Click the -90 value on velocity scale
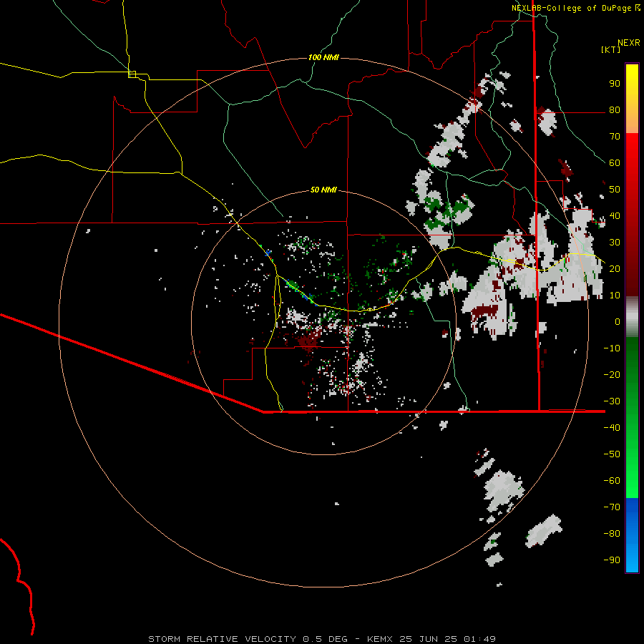 click(612, 560)
